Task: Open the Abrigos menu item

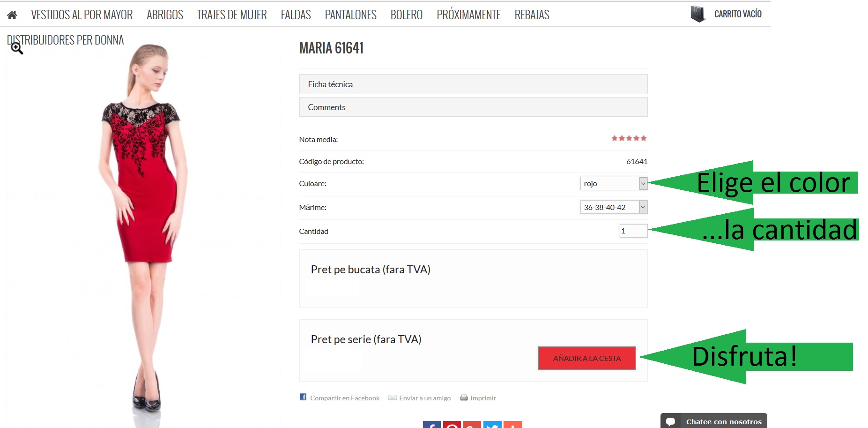Action: point(165,15)
